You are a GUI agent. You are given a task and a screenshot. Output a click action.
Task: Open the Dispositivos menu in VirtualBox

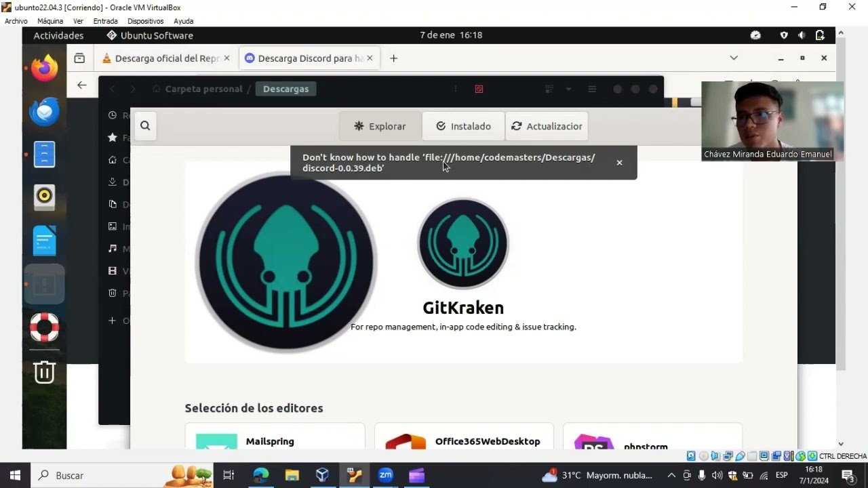pyautogui.click(x=145, y=21)
